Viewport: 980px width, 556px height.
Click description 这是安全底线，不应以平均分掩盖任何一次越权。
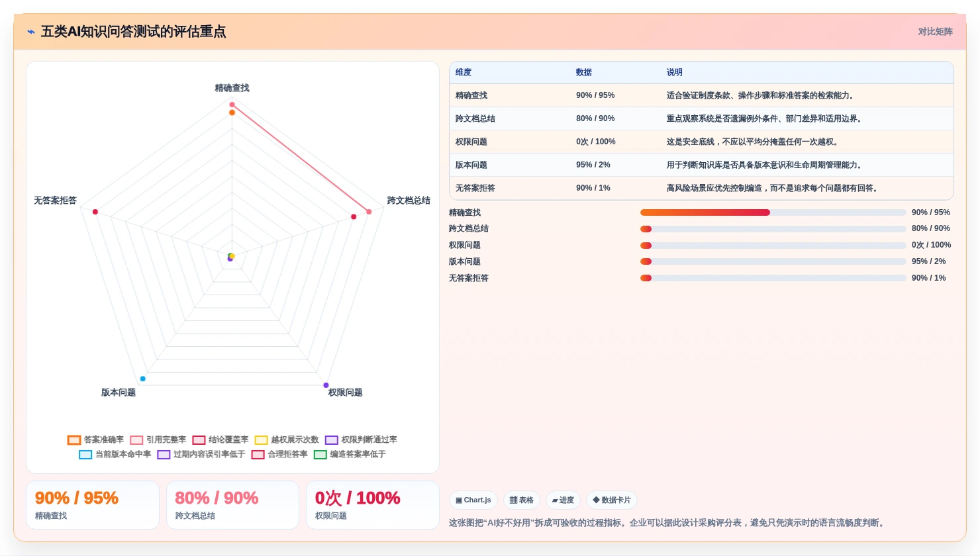click(x=754, y=142)
